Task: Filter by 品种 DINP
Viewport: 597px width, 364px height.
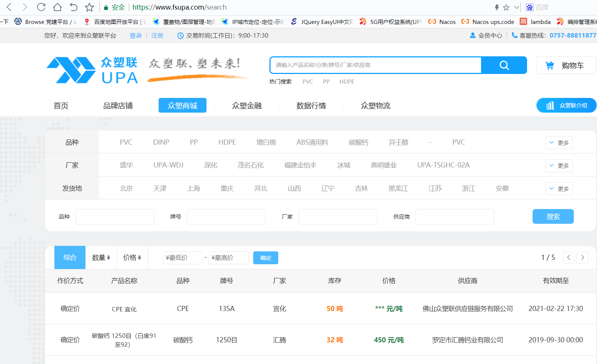Action: (161, 142)
